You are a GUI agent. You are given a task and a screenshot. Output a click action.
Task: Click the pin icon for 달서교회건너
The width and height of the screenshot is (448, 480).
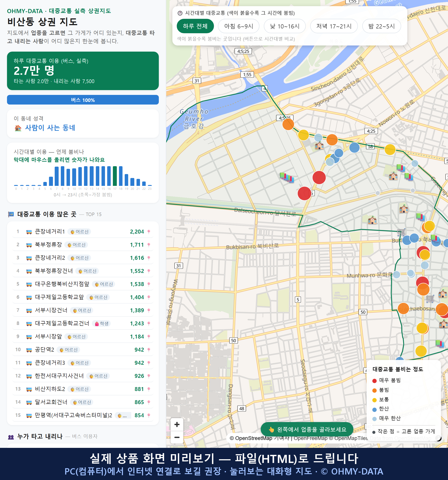pyautogui.click(x=149, y=402)
